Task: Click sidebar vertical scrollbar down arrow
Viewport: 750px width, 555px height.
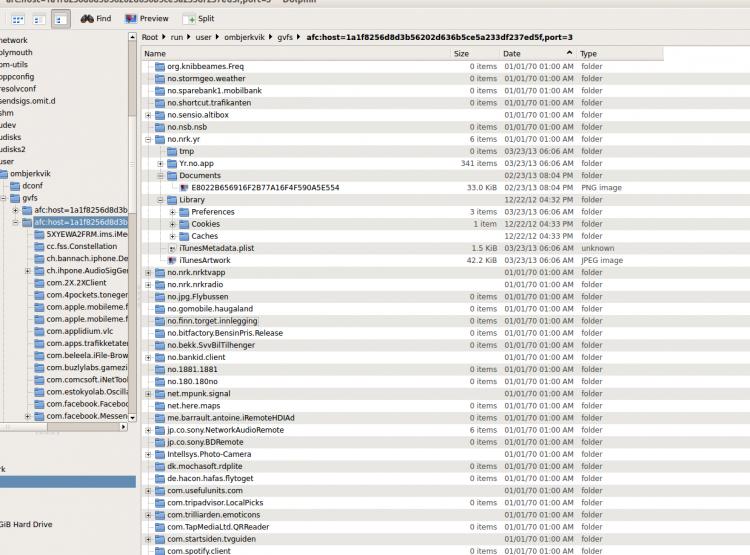Action: click(132, 418)
